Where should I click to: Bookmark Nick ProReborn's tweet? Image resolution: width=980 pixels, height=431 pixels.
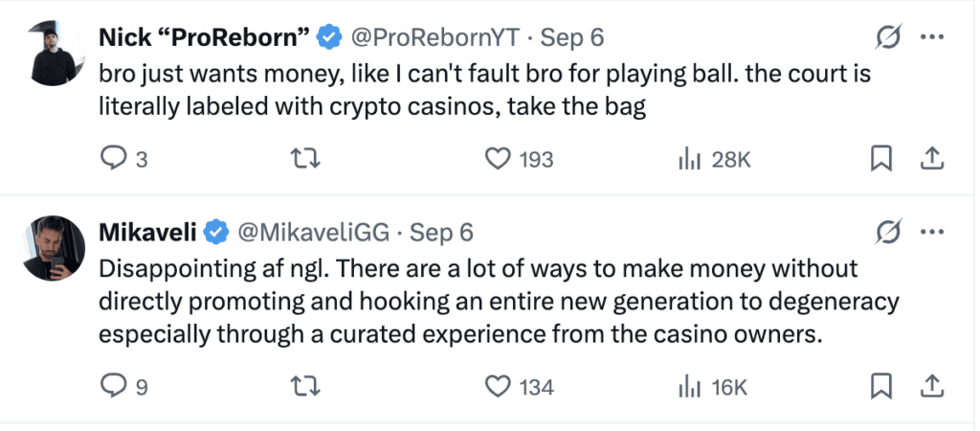click(880, 159)
